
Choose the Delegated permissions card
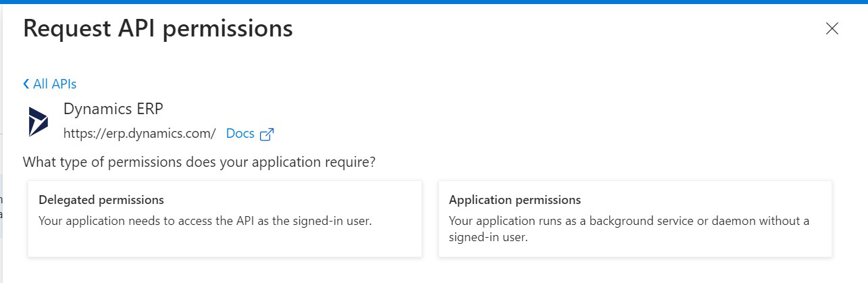click(x=225, y=218)
